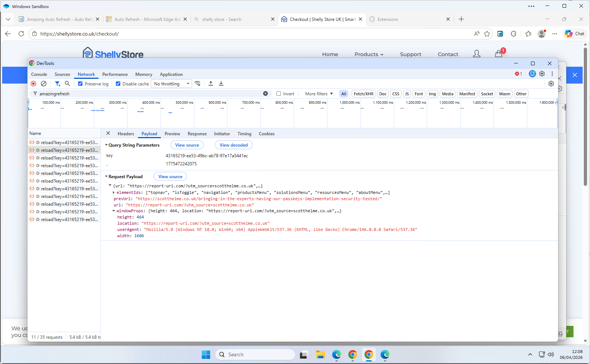Viewport: 590px width, 364px height.
Task: Stop recording network log
Action: (33, 84)
